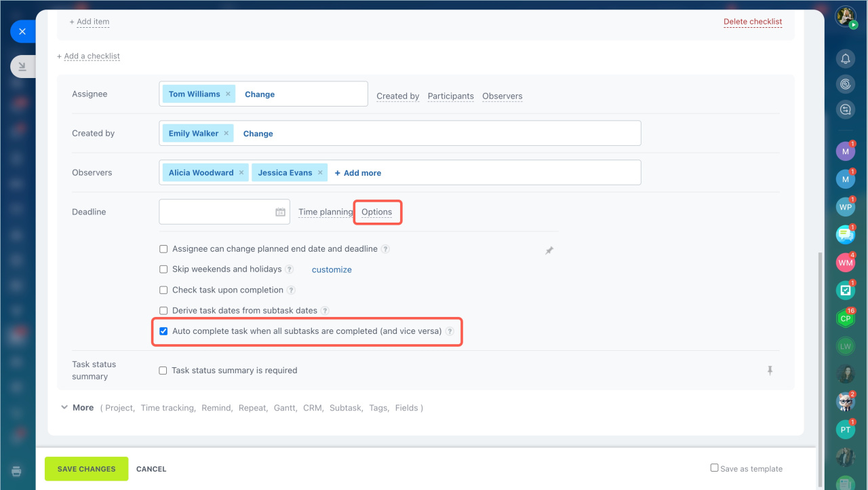This screenshot has width=868, height=490.
Task: Click Cancel button
Action: tap(151, 469)
